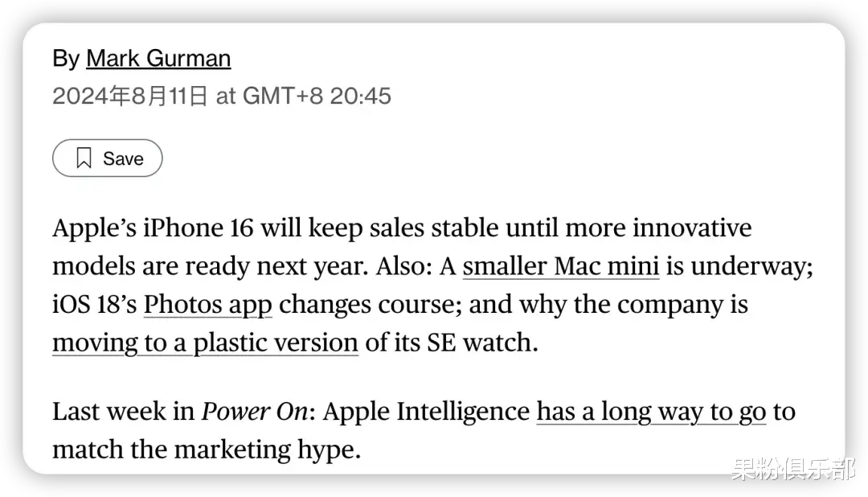
Task: Click the italic 'Power On' newsletter name
Action: click(255, 412)
